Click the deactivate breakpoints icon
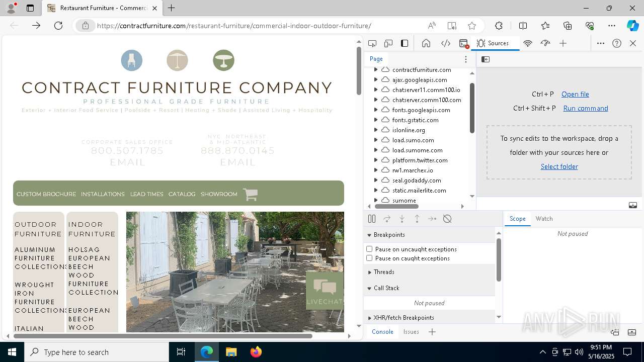 point(447,219)
